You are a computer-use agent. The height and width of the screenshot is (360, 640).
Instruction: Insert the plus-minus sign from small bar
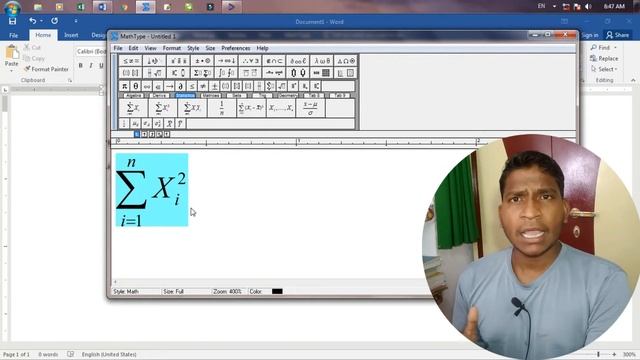(x=214, y=86)
